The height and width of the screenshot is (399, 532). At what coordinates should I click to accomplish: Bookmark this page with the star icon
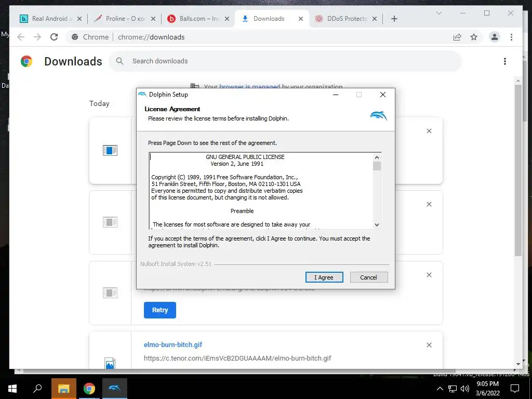coord(474,37)
